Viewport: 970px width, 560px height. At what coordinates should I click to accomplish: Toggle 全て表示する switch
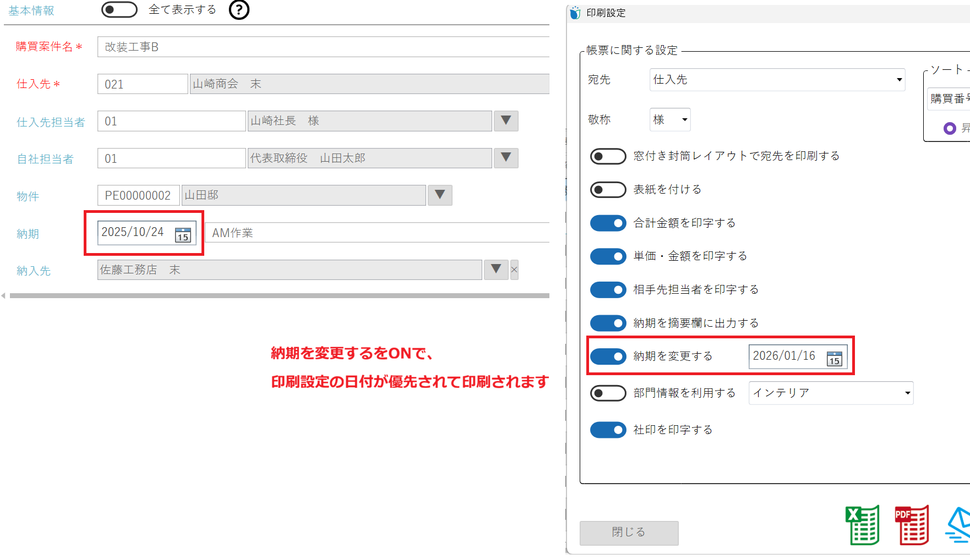click(119, 10)
